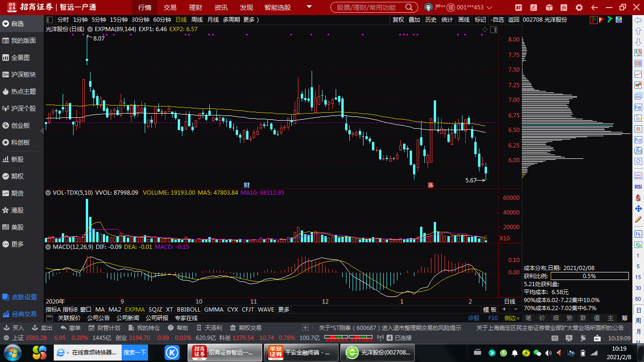Expand the top menu dropdown triangle

click(x=309, y=7)
